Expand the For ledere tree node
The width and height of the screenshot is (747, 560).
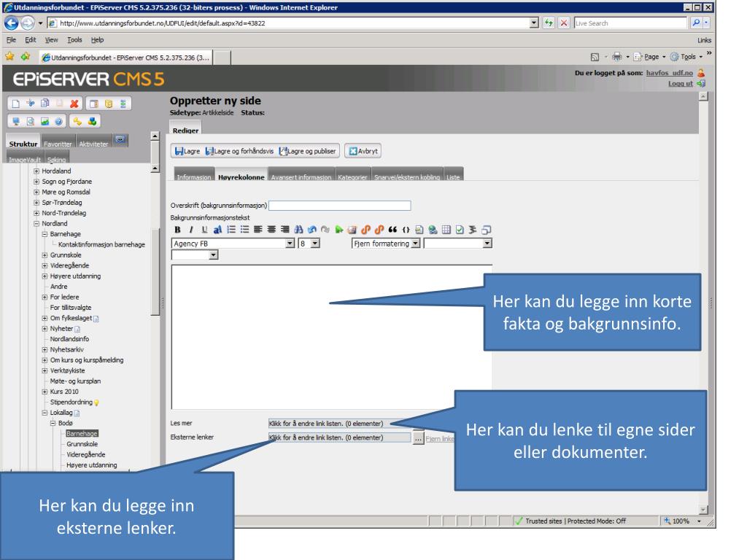pyautogui.click(x=44, y=297)
